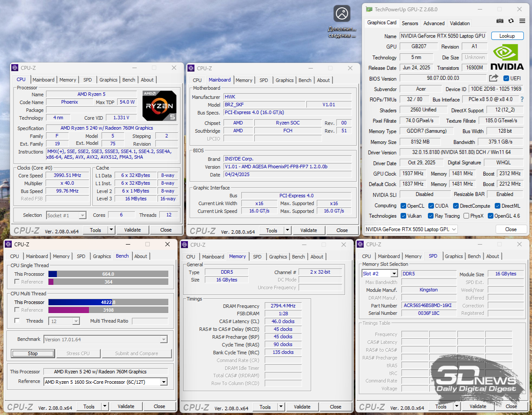This screenshot has height=415, width=532.
Task: Toggle the UEFI checkbox
Action: click(506, 78)
